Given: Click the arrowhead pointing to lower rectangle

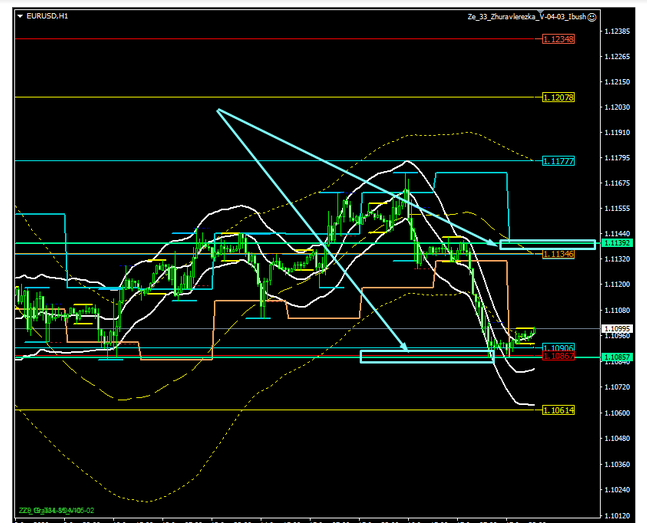Looking at the screenshot, I should coord(406,348).
